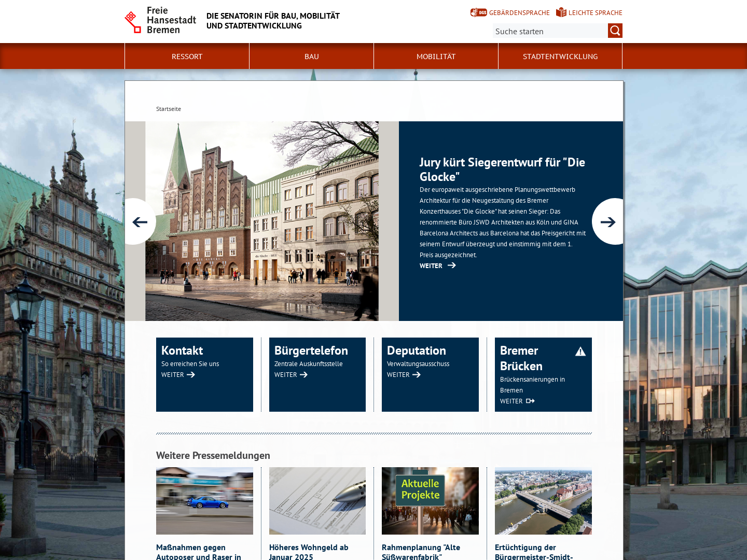The width and height of the screenshot is (747, 560).
Task: Click WEITER in the Bürgertelefon tile
Action: click(286, 375)
